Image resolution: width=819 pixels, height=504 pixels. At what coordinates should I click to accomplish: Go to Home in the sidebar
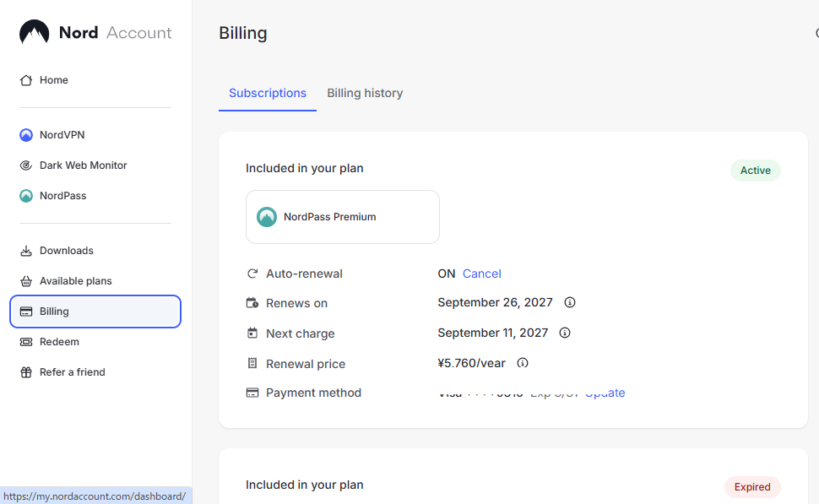[x=95, y=80]
